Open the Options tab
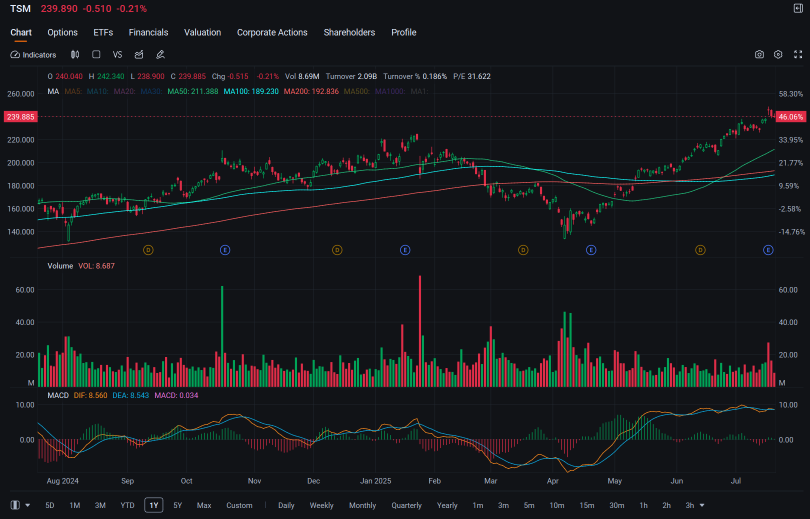Image resolution: width=810 pixels, height=519 pixels. [x=63, y=33]
